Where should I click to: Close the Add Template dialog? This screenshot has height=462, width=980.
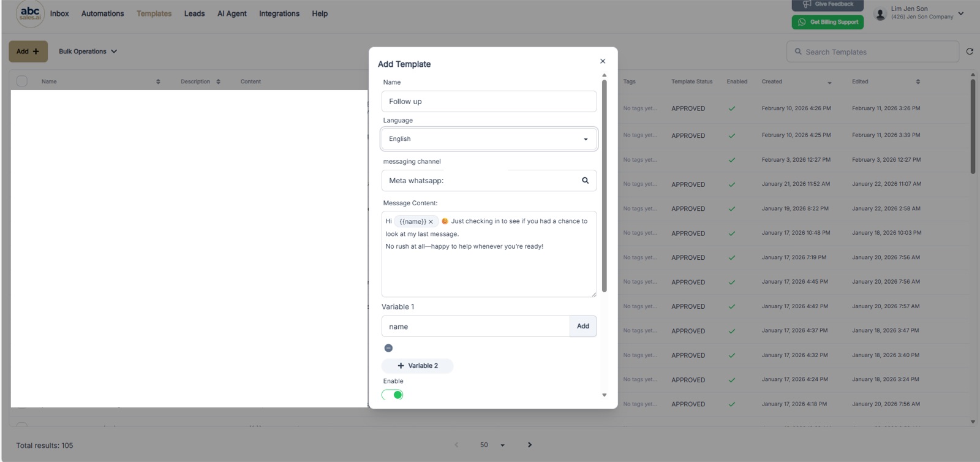603,61
